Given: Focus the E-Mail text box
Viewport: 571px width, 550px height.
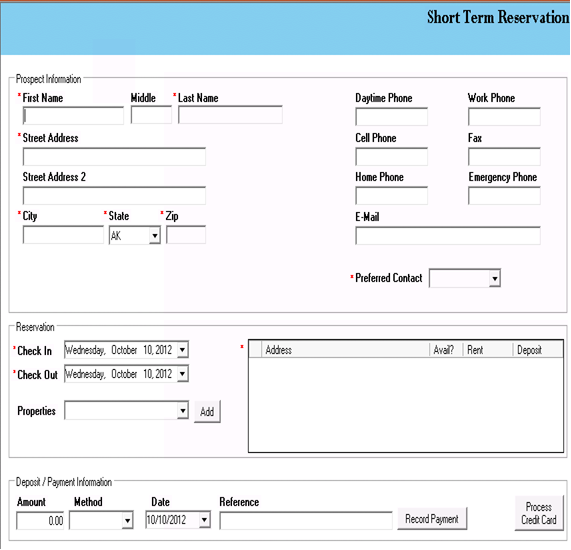Looking at the screenshot, I should [448, 236].
